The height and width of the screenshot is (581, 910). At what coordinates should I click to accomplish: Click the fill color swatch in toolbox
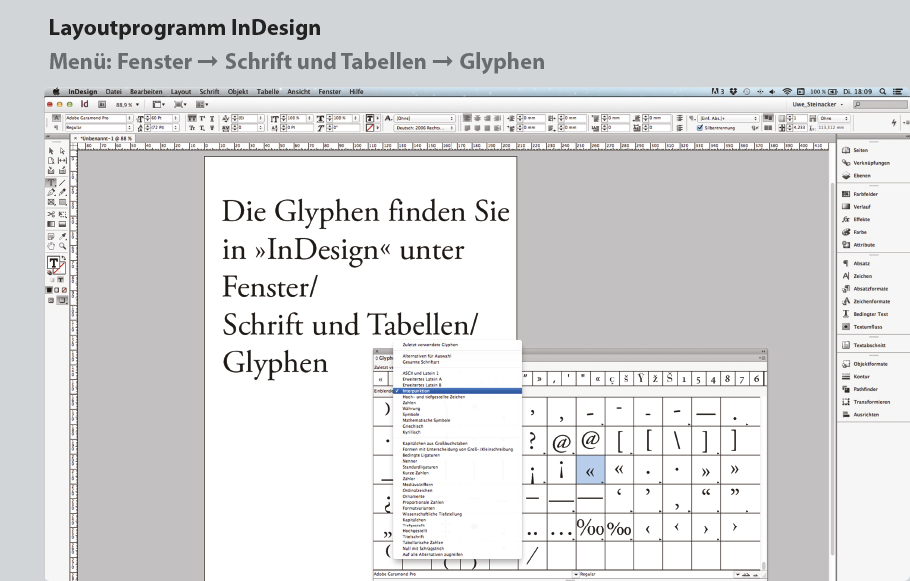point(53,263)
